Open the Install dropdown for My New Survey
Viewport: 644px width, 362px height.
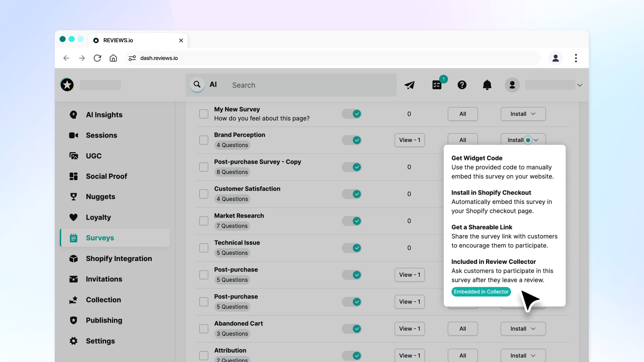point(523,114)
